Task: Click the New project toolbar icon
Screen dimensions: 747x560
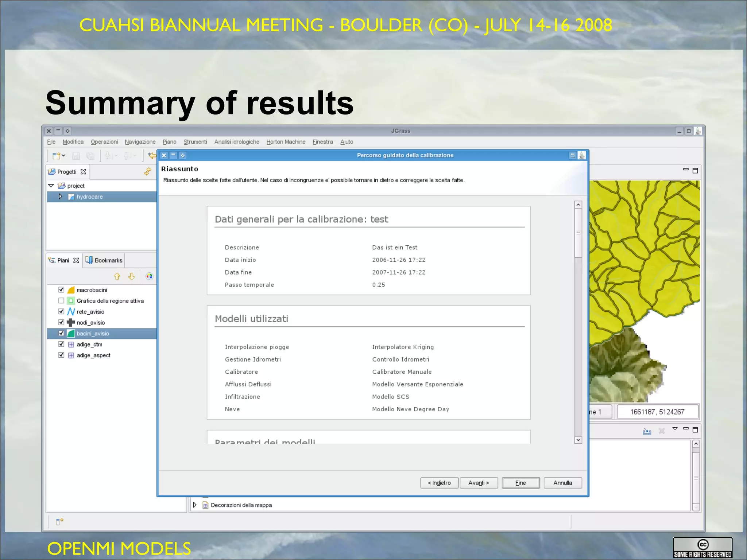Action: pos(57,156)
